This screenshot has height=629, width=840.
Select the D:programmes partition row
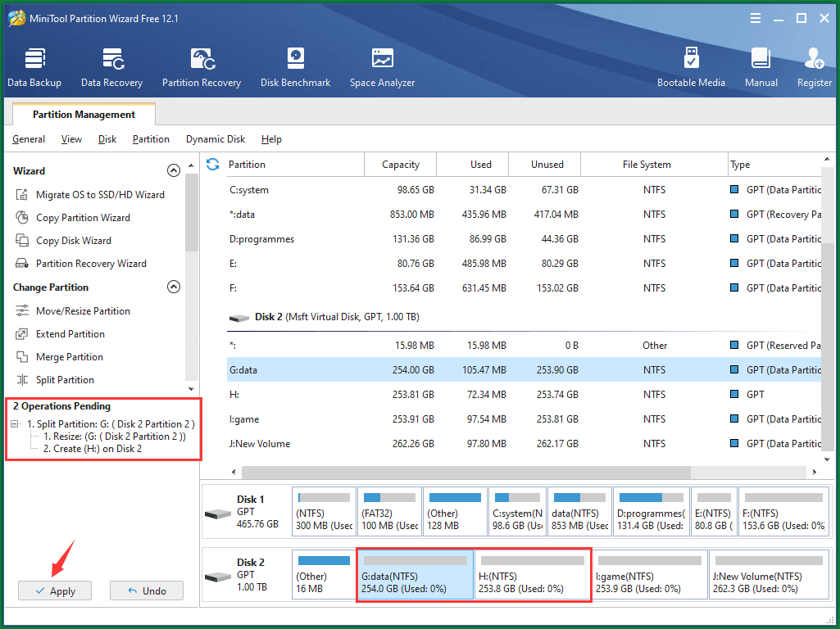[524, 239]
